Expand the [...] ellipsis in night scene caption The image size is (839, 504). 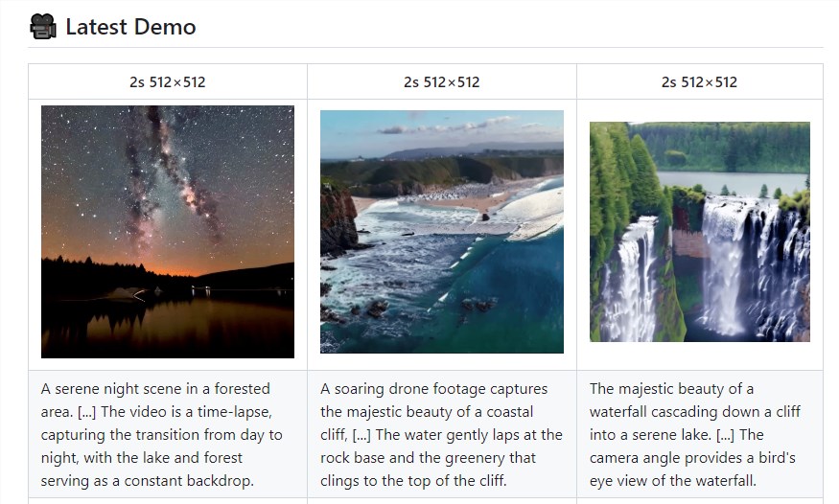click(x=85, y=412)
